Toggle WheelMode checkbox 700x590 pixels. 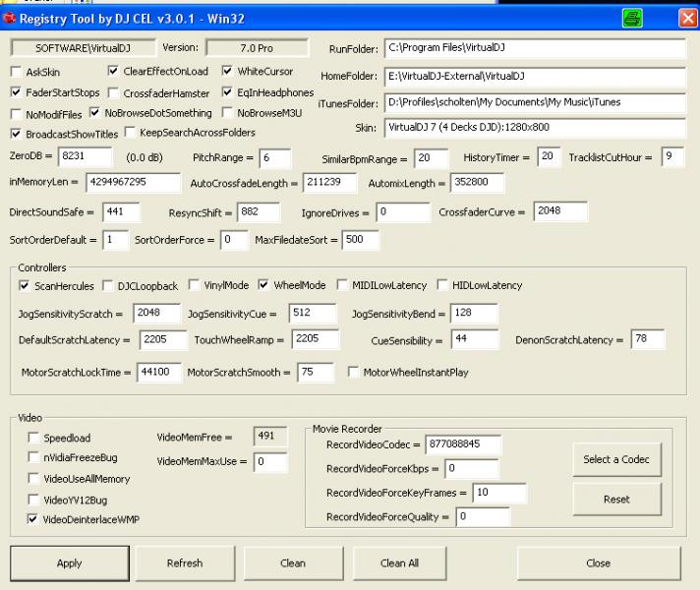(263, 285)
